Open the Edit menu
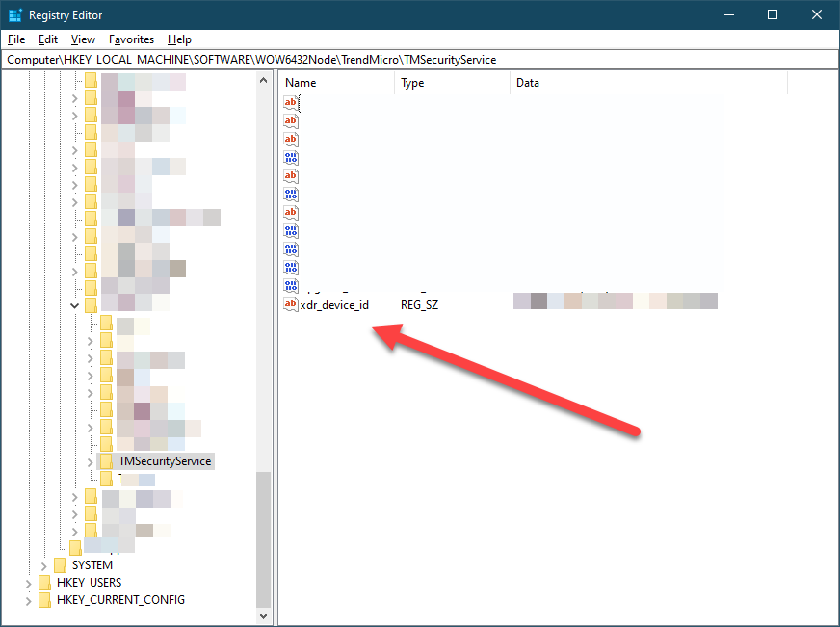Viewport: 840px width, 627px height. [48, 39]
